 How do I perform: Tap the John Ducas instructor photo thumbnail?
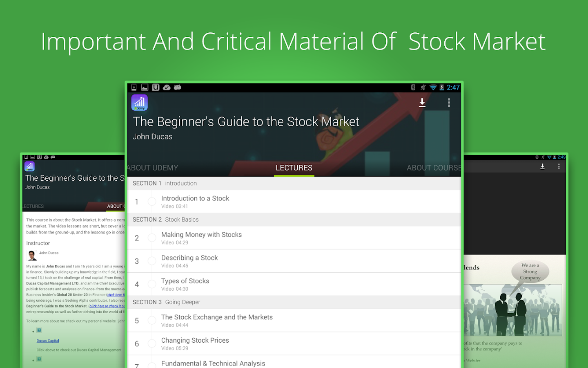(x=32, y=256)
